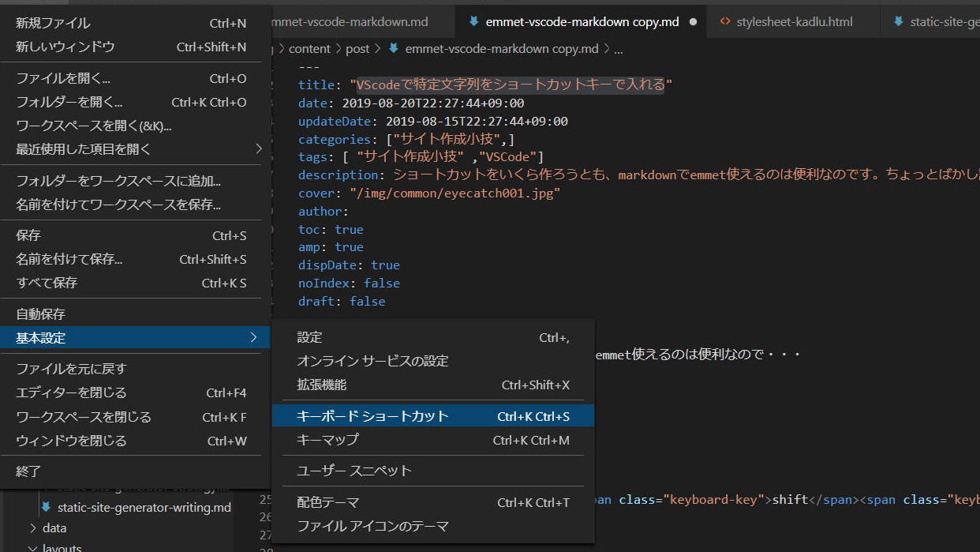980x552 pixels.
Task: Click updateDate line in editor
Action: point(433,121)
